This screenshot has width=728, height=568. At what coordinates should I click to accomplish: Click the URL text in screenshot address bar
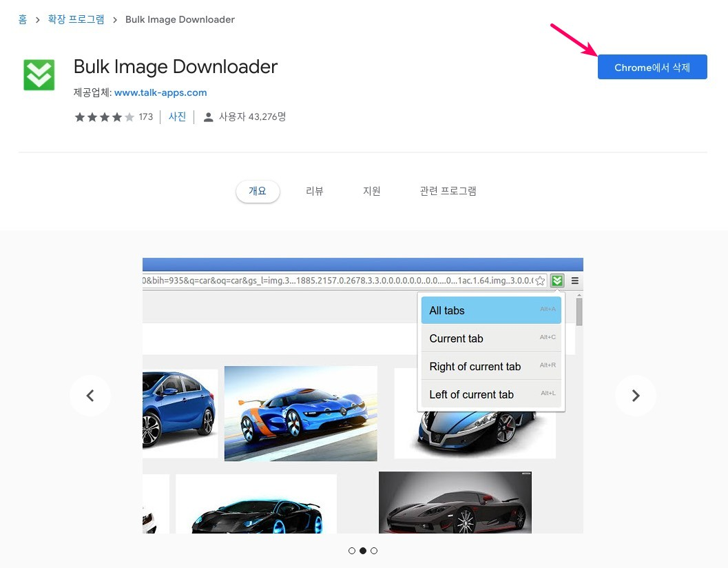337,281
